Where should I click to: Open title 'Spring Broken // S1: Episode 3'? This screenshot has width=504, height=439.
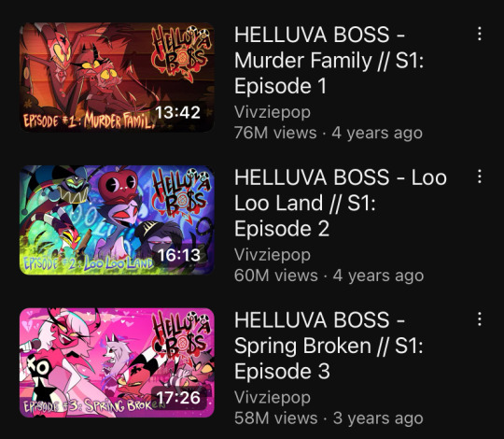click(x=329, y=346)
